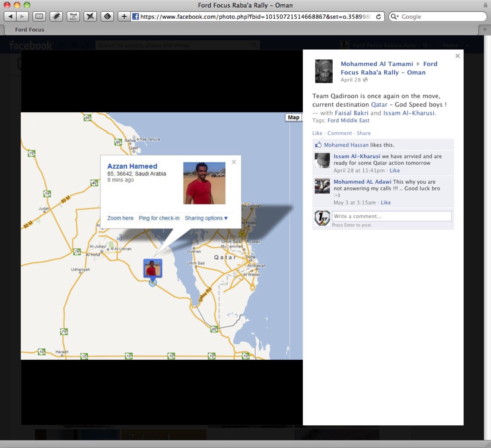Viewport: 491px width, 448px height.
Task: Click the Write a comment field
Action: coord(392,216)
